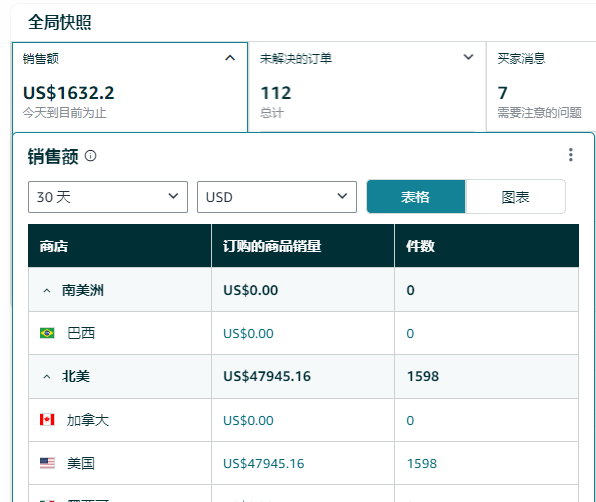Open the 美国 units 1598 link
Image resolution: width=596 pixels, height=502 pixels.
422,464
